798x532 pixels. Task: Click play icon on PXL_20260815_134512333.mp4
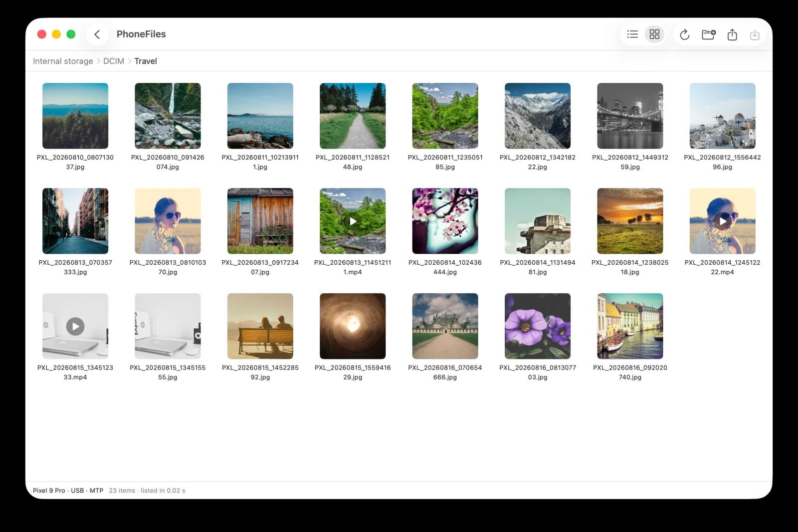tap(75, 326)
